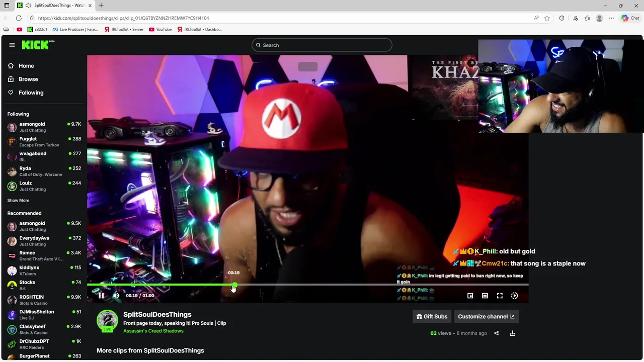Add this page to favorites
This screenshot has width=644, height=362.
[547, 18]
